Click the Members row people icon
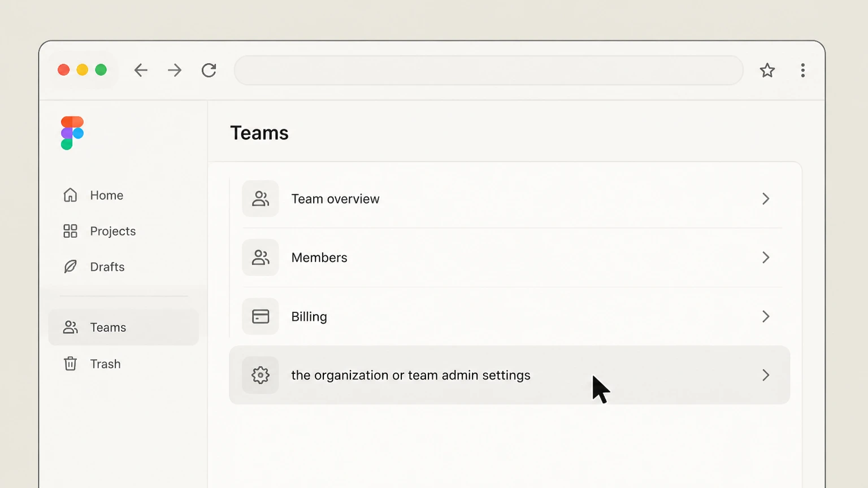The height and width of the screenshot is (488, 868). [x=261, y=258]
